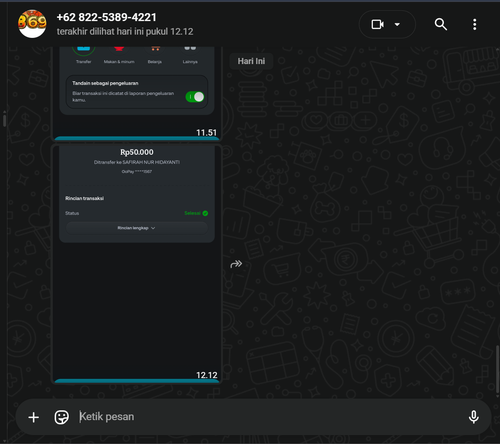Expand the call options dropdown arrow
This screenshot has height=444, width=500.
pyautogui.click(x=397, y=24)
